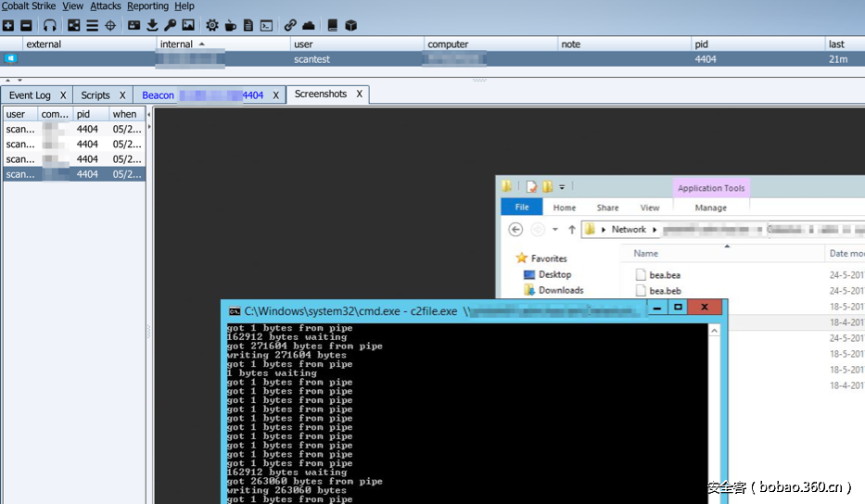The width and height of the screenshot is (865, 504).
Task: Switch to the Event Log tab
Action: (x=30, y=95)
